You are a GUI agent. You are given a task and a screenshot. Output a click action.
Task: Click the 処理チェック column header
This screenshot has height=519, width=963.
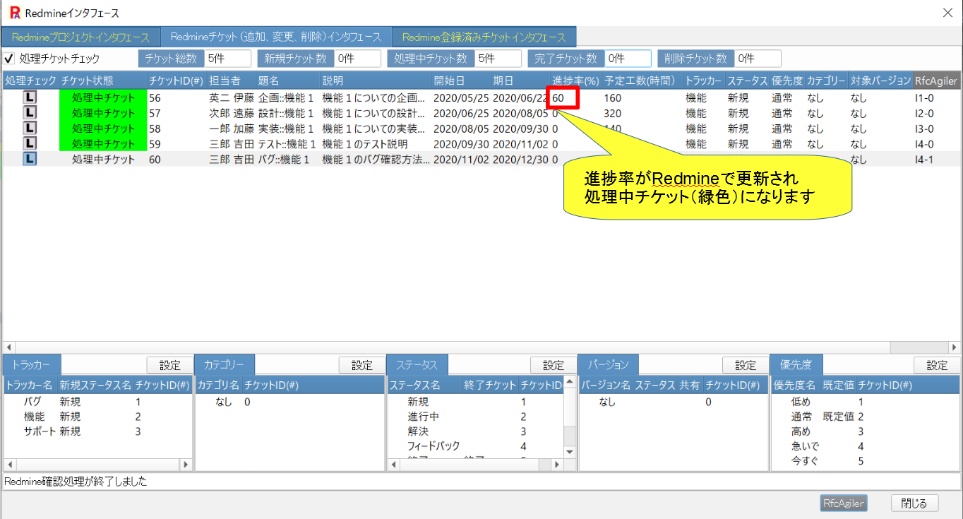(30, 80)
